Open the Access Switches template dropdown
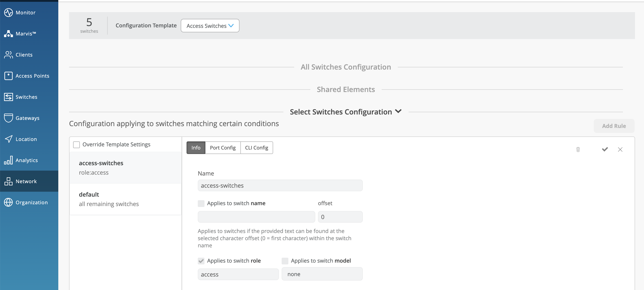This screenshot has width=644, height=290. [x=210, y=26]
